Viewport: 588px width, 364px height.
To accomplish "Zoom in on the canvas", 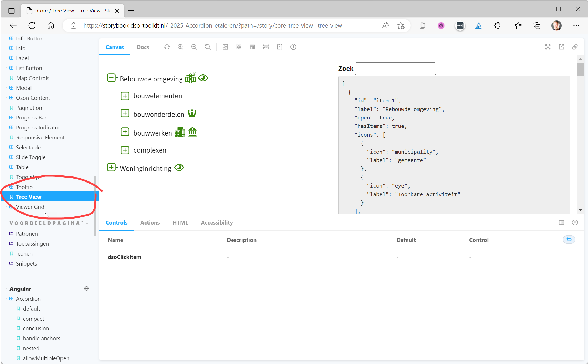I will (x=181, y=47).
